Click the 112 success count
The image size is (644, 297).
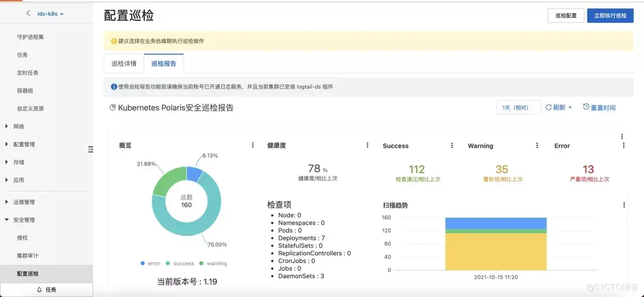click(x=417, y=169)
